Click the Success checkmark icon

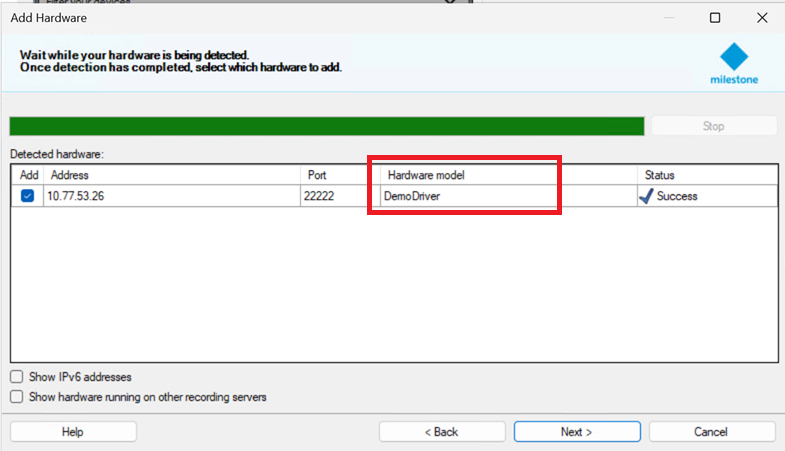[x=646, y=196]
